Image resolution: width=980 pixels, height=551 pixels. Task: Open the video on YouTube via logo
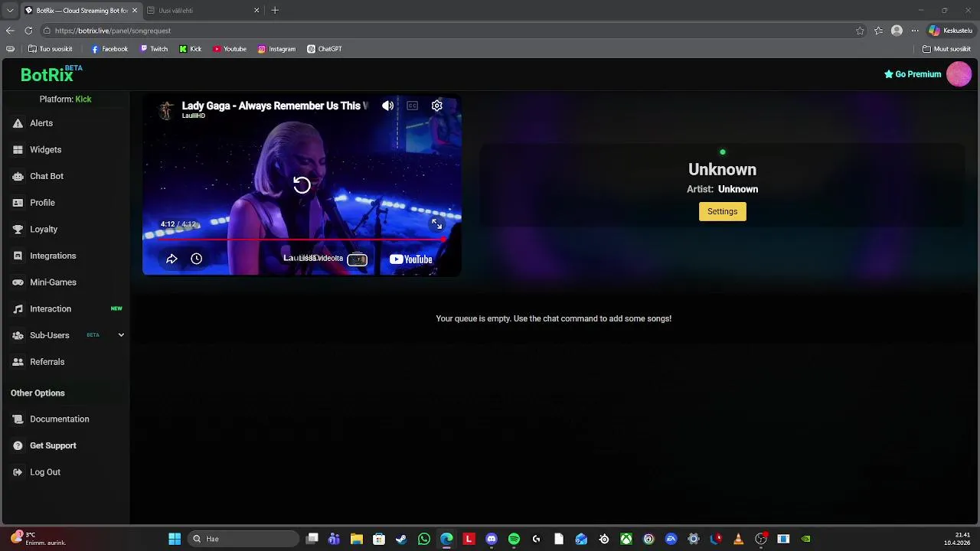tap(411, 259)
